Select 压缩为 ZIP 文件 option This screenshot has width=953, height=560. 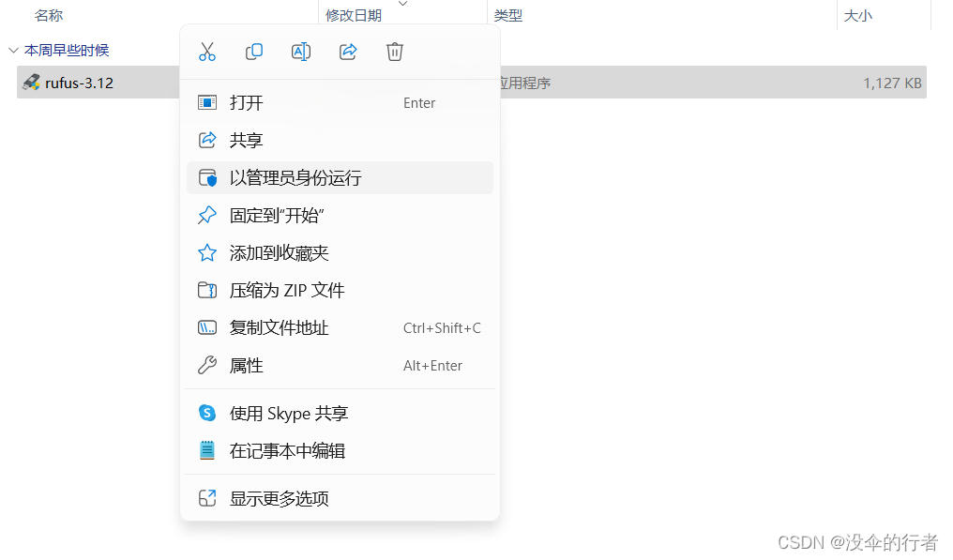(x=340, y=291)
